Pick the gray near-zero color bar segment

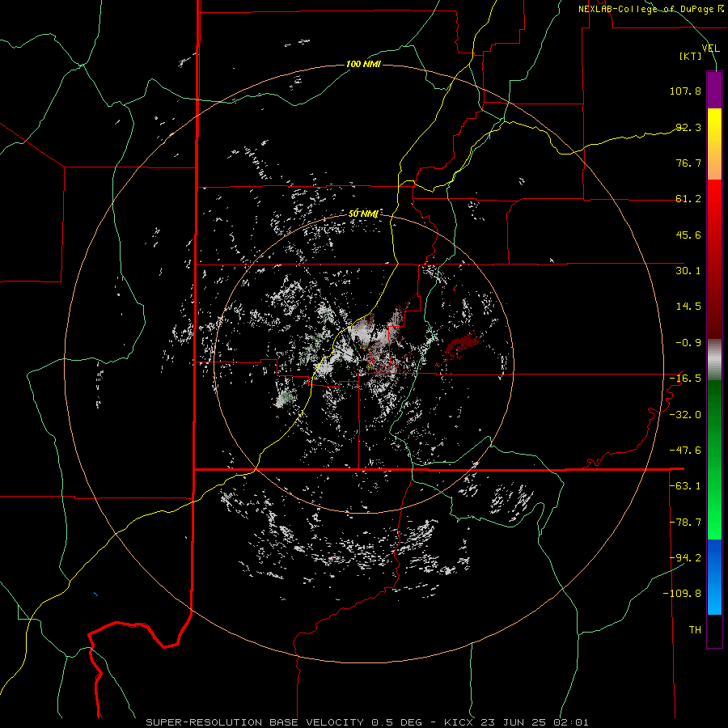[714, 360]
